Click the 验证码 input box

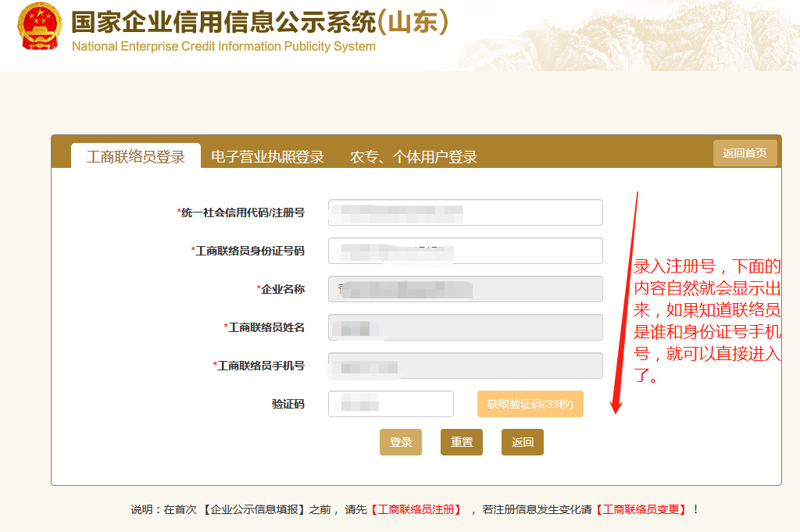pyautogui.click(x=391, y=404)
